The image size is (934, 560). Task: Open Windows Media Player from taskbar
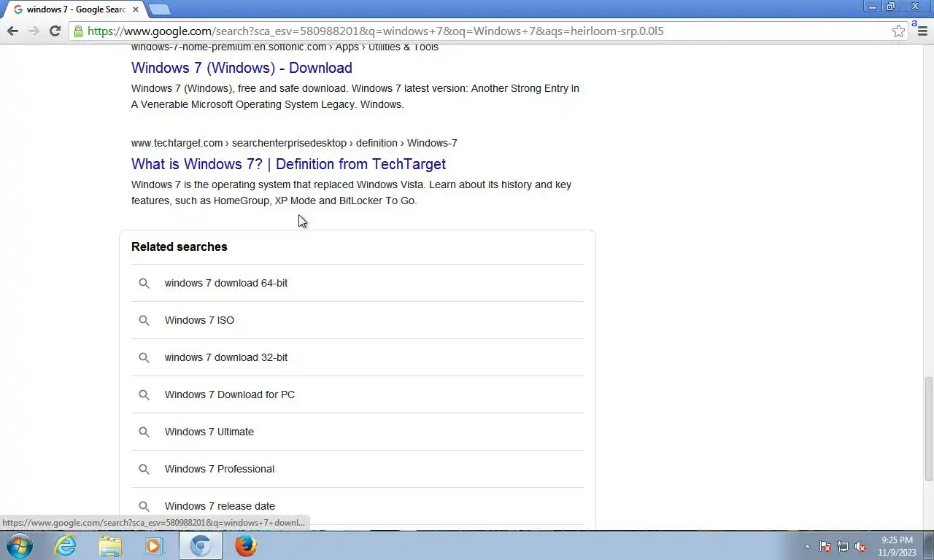[155, 545]
